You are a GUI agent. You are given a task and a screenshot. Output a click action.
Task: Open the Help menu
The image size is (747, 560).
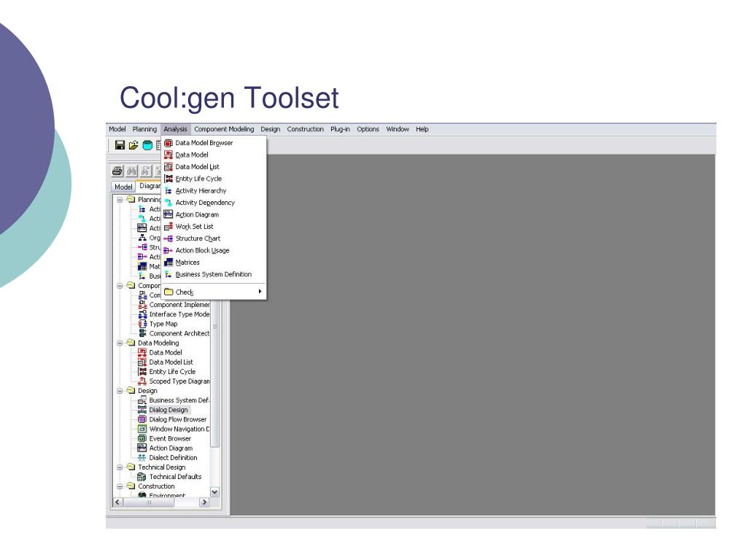(422, 129)
